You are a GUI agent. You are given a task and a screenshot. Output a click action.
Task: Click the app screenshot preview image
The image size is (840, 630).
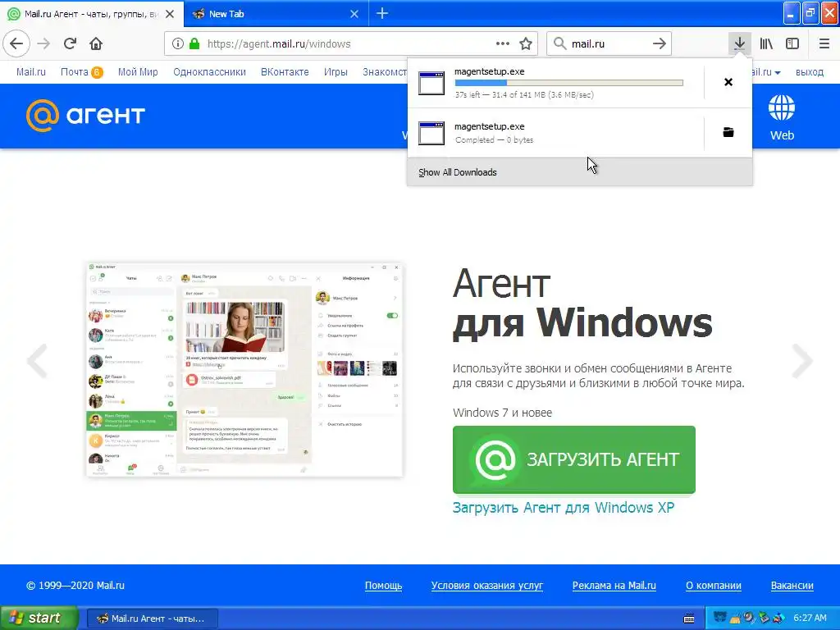(x=244, y=370)
